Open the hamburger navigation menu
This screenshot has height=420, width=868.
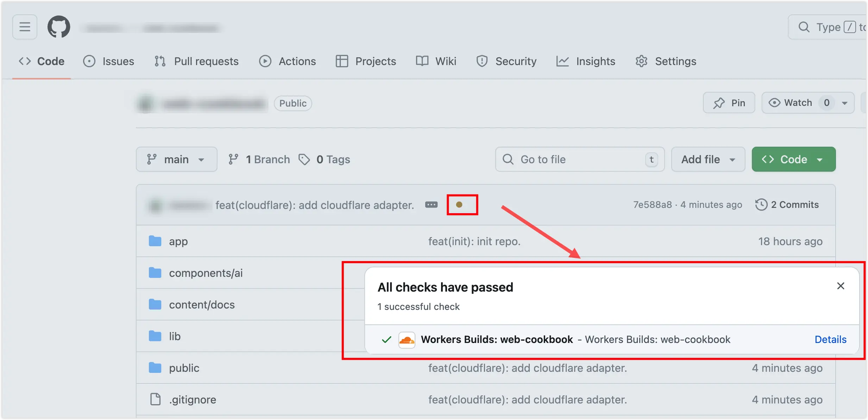click(x=25, y=27)
